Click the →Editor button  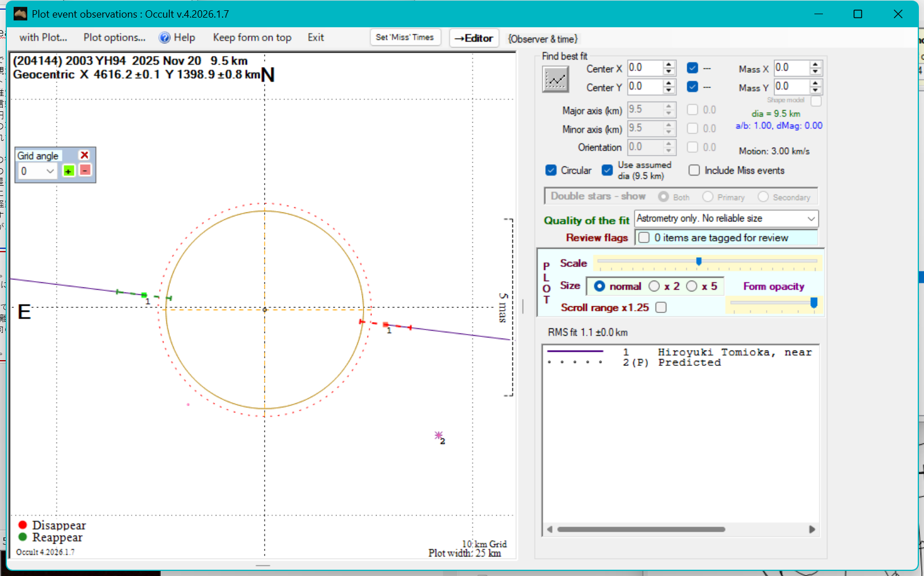click(x=474, y=38)
